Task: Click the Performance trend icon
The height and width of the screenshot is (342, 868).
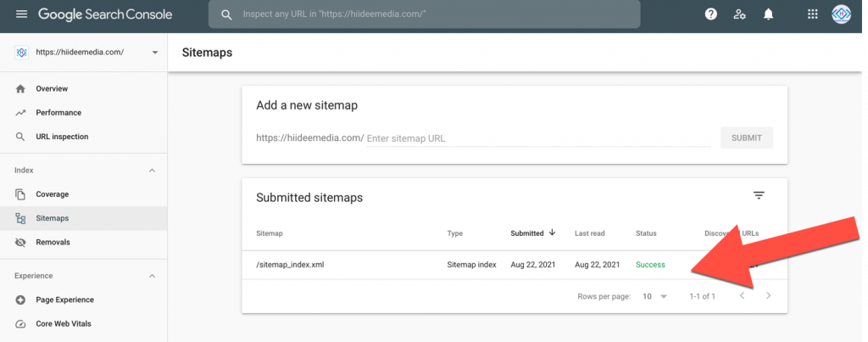Action: click(20, 113)
